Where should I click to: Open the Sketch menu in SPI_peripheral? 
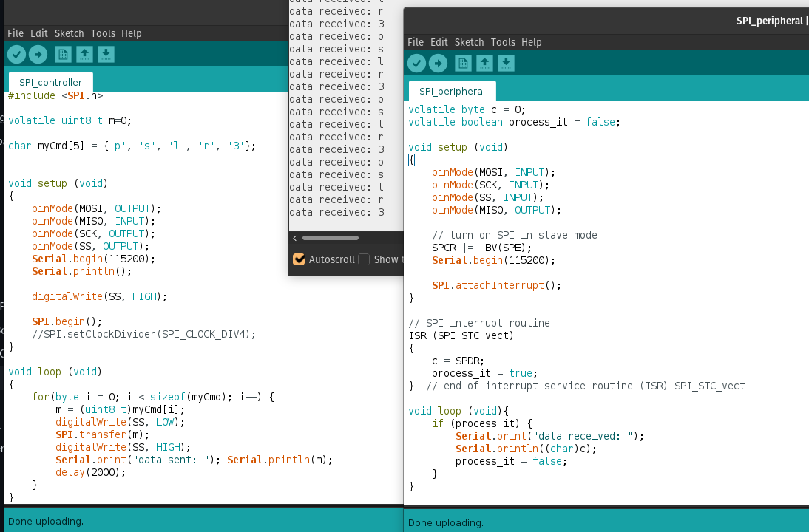click(469, 42)
